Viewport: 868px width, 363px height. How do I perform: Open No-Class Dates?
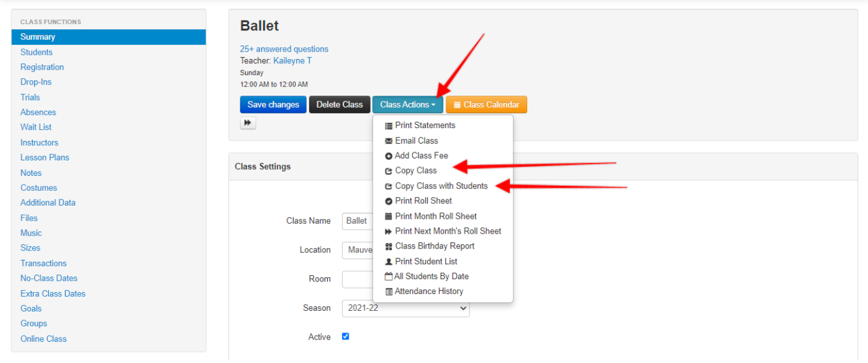(49, 278)
